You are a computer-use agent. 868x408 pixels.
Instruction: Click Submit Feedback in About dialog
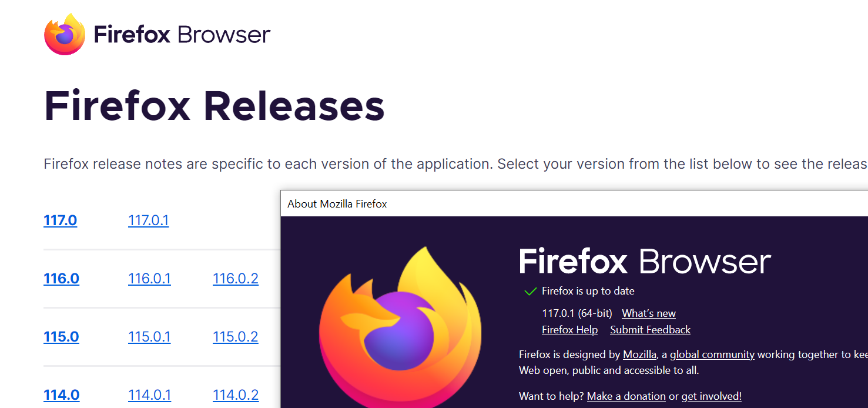[650, 330]
